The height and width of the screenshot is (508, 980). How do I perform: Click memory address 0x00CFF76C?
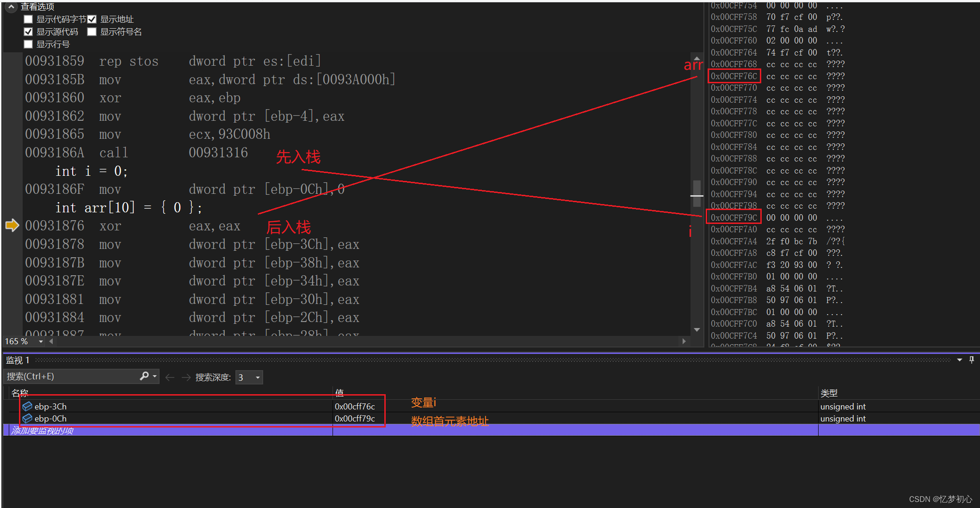(x=734, y=76)
